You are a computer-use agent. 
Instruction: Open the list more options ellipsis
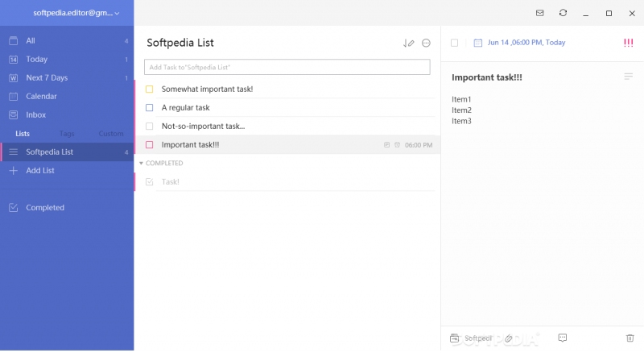pos(426,43)
